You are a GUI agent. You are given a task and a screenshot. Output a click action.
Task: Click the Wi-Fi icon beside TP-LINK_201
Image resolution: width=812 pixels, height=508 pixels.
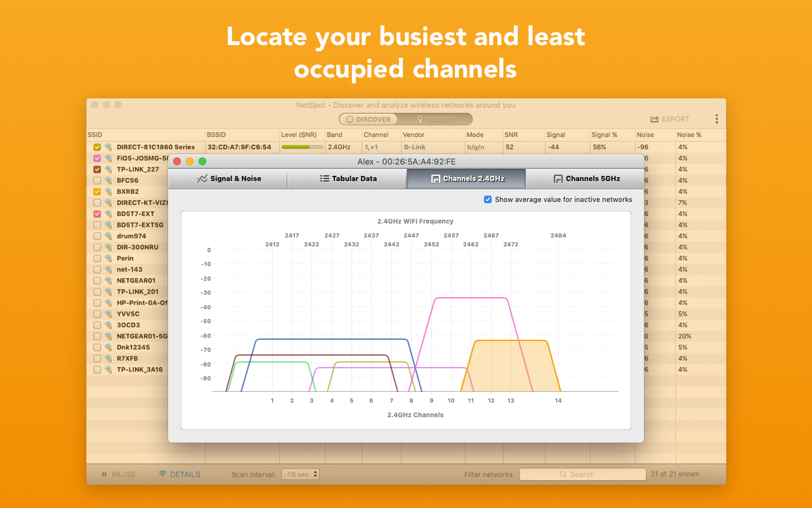pos(108,291)
